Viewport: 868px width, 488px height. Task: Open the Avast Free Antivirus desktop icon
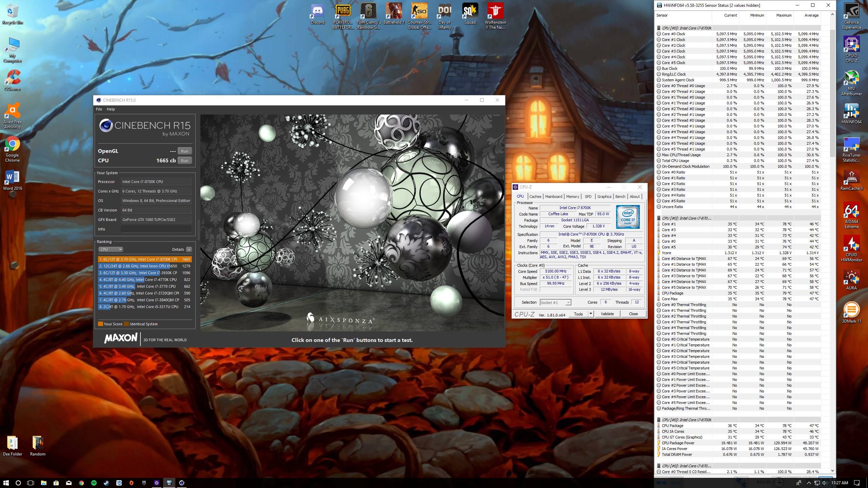(13, 116)
